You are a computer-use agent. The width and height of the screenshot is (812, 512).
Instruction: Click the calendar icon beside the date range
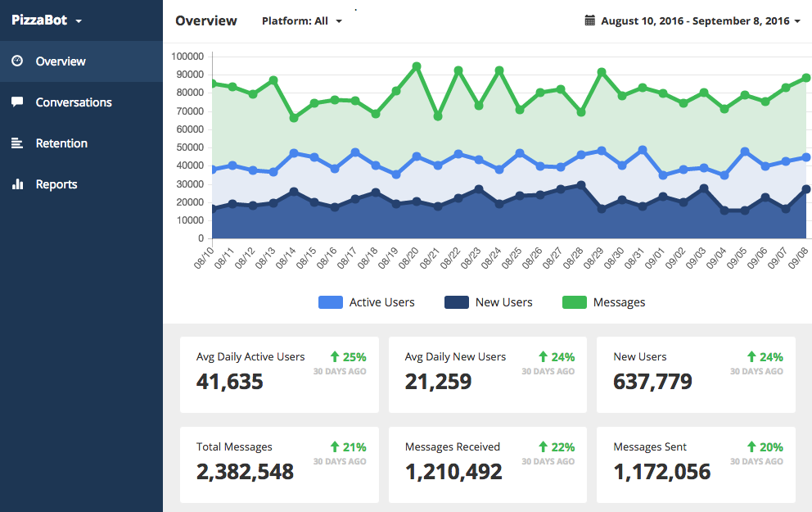tap(590, 20)
